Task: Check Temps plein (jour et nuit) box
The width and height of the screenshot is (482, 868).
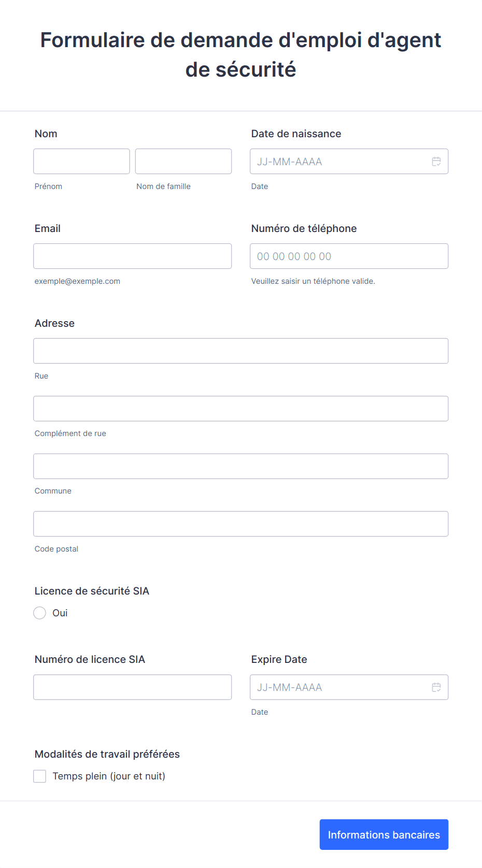Action: click(x=40, y=776)
